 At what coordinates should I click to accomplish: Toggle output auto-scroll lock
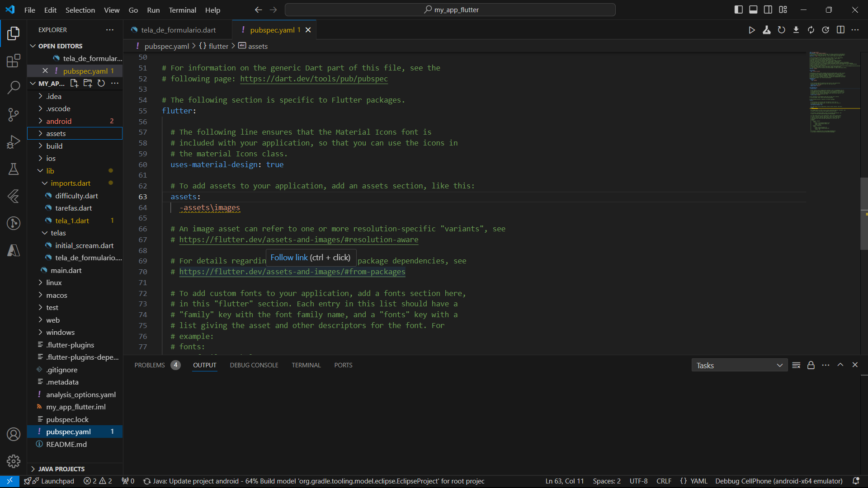tap(811, 365)
